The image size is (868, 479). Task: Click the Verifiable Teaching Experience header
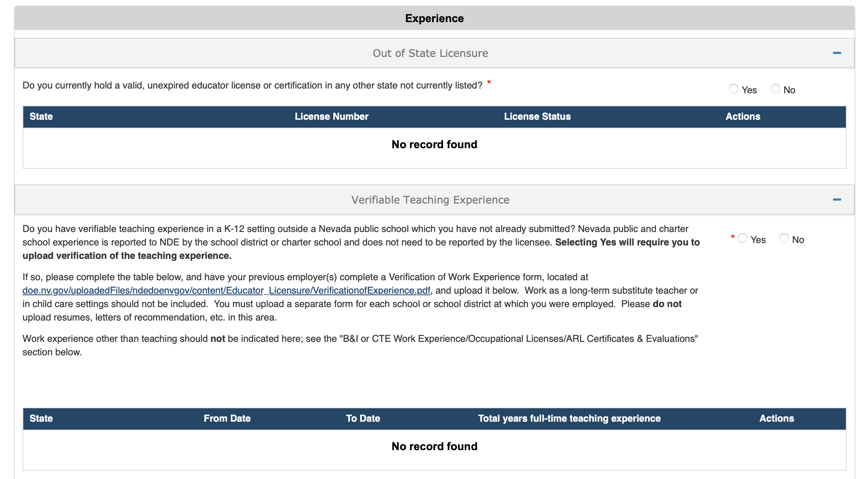tap(430, 200)
